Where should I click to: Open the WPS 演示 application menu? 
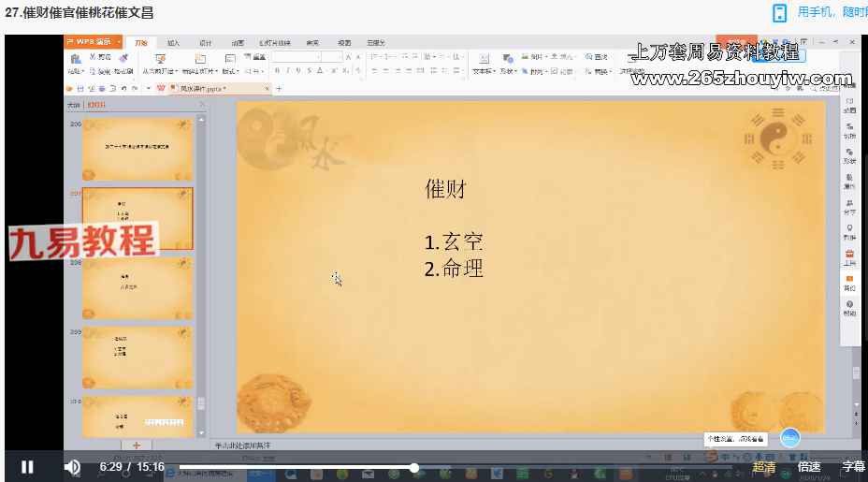tap(94, 42)
